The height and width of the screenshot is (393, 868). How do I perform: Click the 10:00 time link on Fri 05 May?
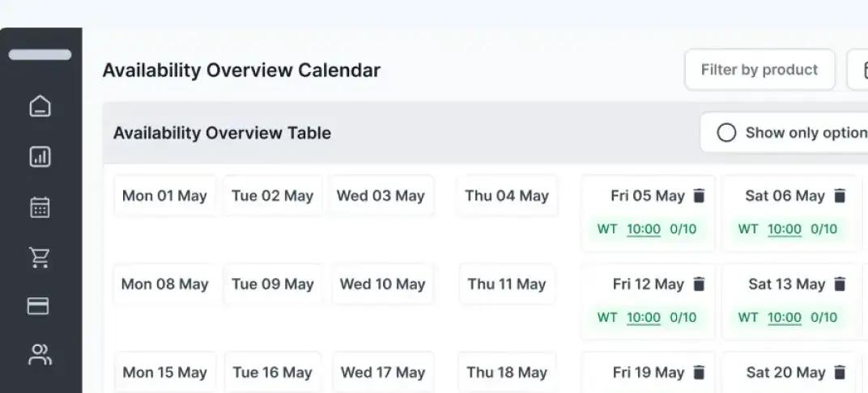[643, 229]
